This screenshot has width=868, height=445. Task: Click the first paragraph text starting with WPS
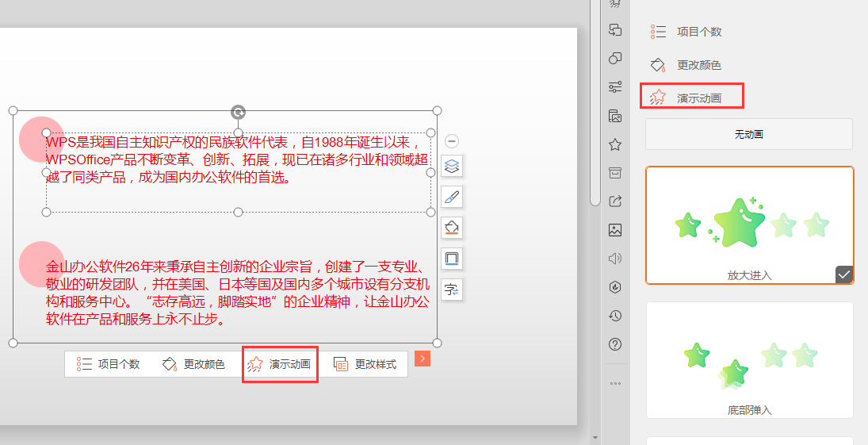(x=237, y=160)
